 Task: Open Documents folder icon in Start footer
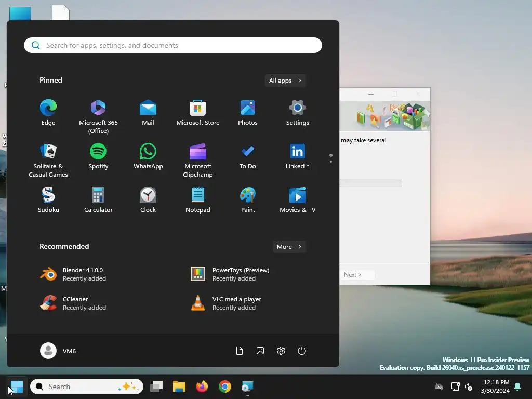240,351
